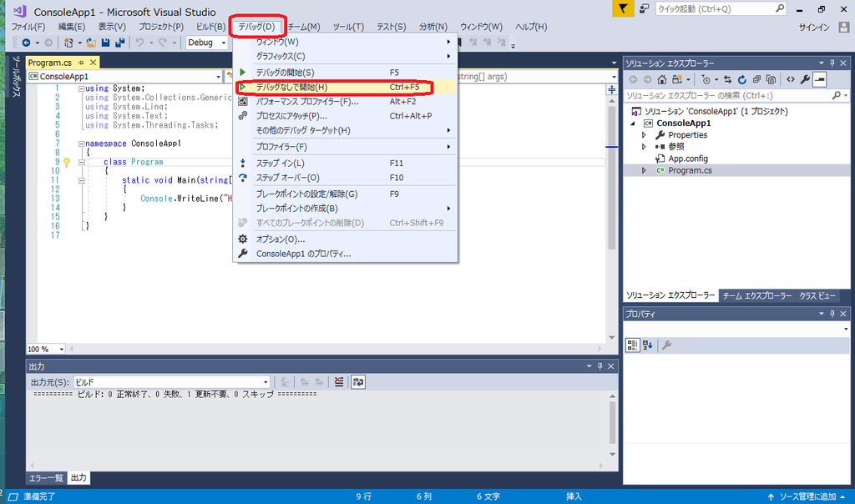Select デバッグなしで開始 menu entry
This screenshot has height=504, width=855.
click(x=345, y=87)
